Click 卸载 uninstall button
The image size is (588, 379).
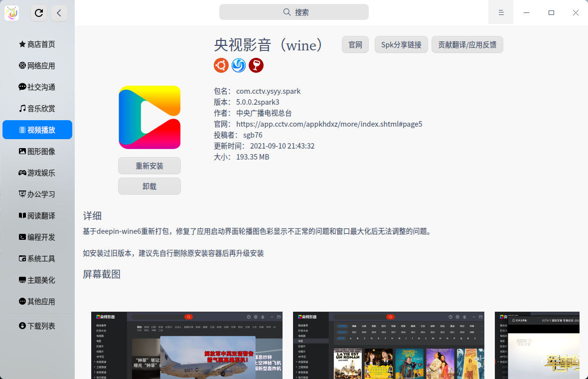click(149, 186)
